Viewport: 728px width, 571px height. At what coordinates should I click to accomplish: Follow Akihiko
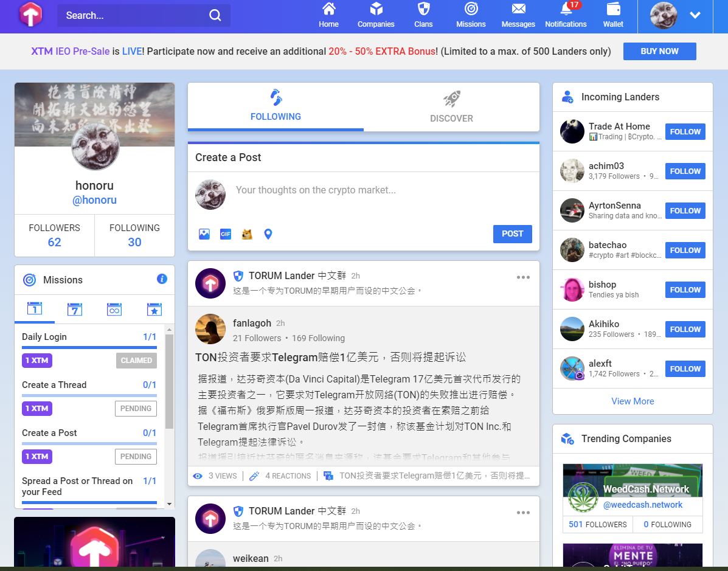(x=685, y=329)
